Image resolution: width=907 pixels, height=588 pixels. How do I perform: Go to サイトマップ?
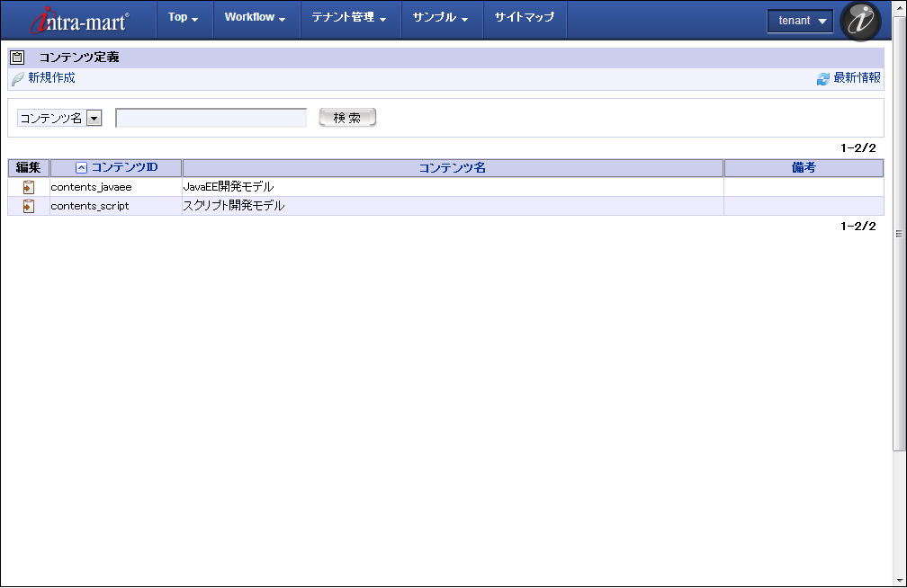coord(524,18)
